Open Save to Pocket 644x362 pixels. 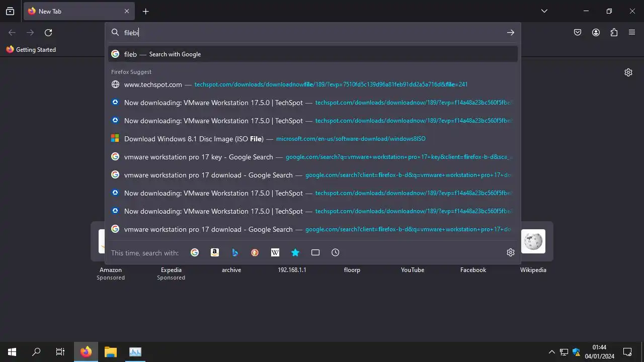[x=578, y=33]
